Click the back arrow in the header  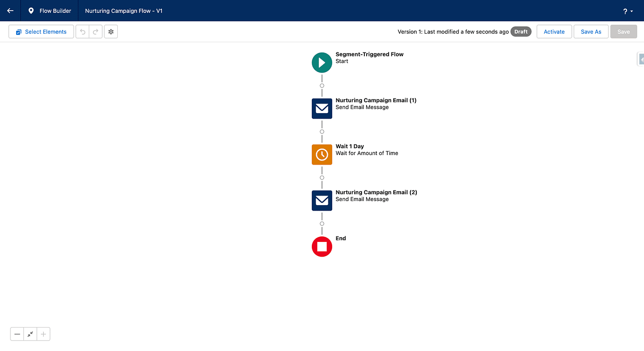point(10,11)
